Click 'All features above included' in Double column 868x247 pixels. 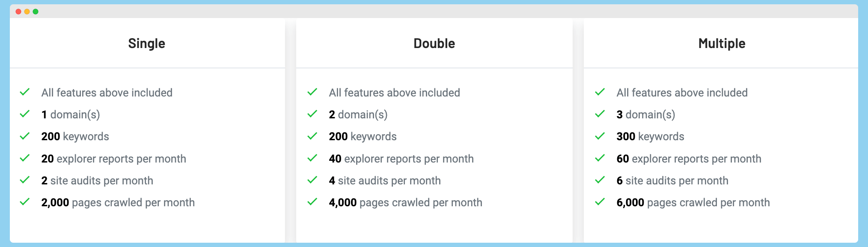(395, 93)
